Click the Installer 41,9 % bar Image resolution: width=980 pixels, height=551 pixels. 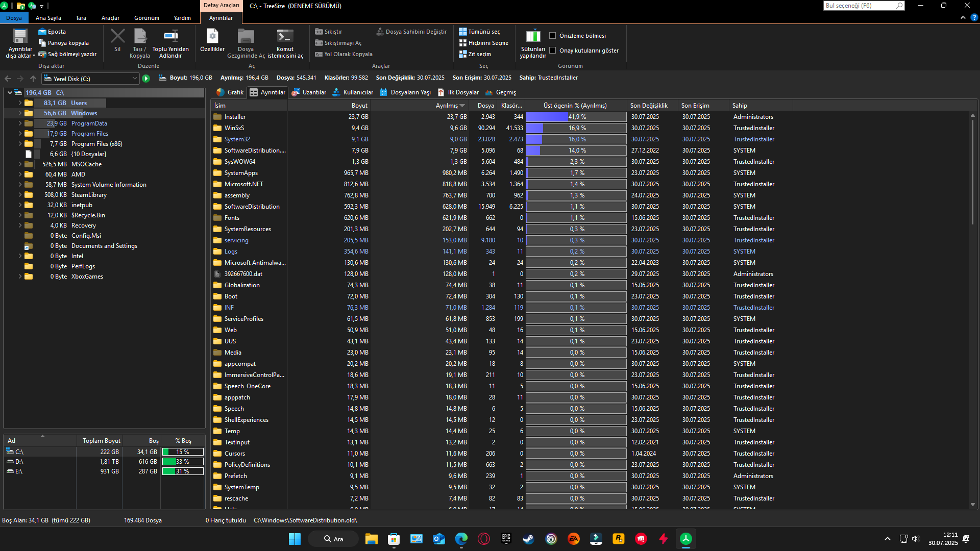[576, 117]
